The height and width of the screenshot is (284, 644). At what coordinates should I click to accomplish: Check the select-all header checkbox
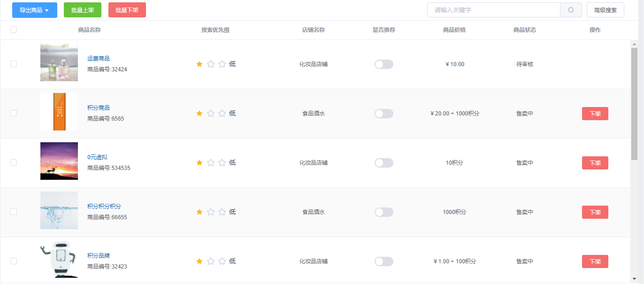pyautogui.click(x=14, y=30)
